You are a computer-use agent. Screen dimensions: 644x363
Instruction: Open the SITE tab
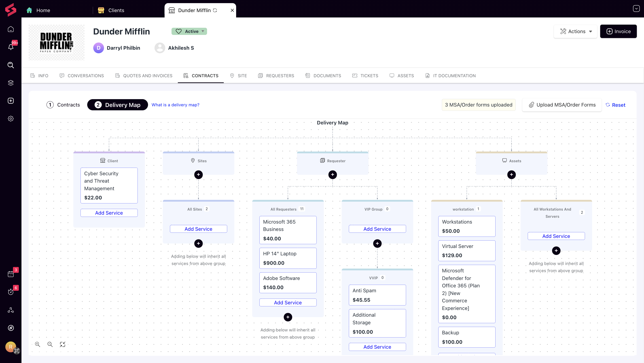pos(239,76)
